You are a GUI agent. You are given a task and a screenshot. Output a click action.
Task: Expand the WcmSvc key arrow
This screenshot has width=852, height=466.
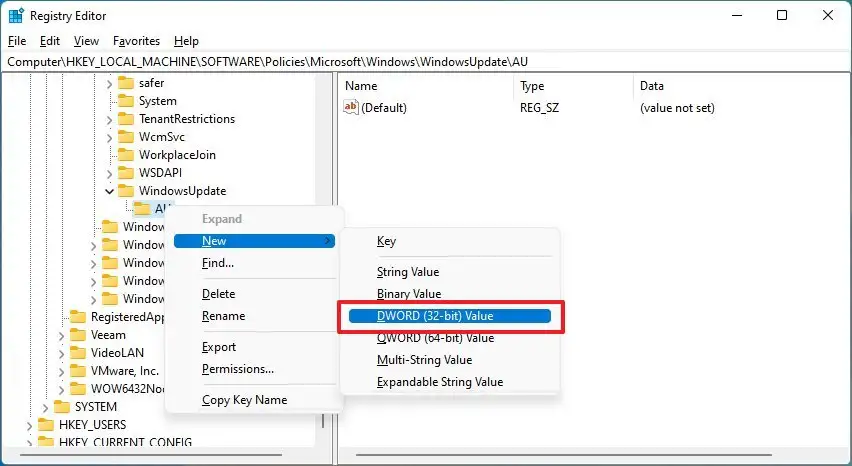pyautogui.click(x=109, y=137)
